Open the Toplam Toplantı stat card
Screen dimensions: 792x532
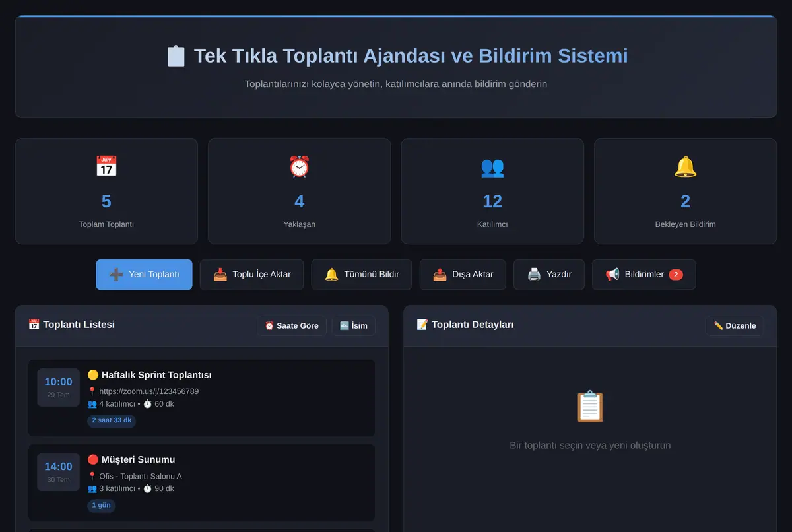(x=106, y=191)
